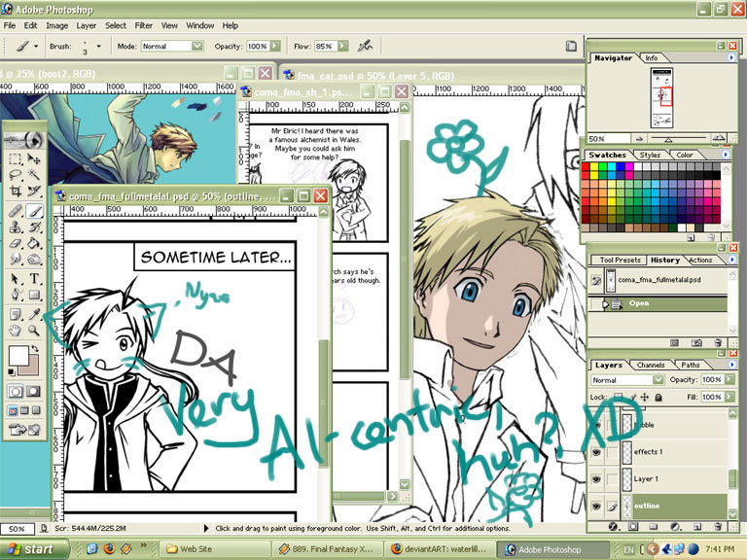Click the airbrush icon in options bar

365,47
